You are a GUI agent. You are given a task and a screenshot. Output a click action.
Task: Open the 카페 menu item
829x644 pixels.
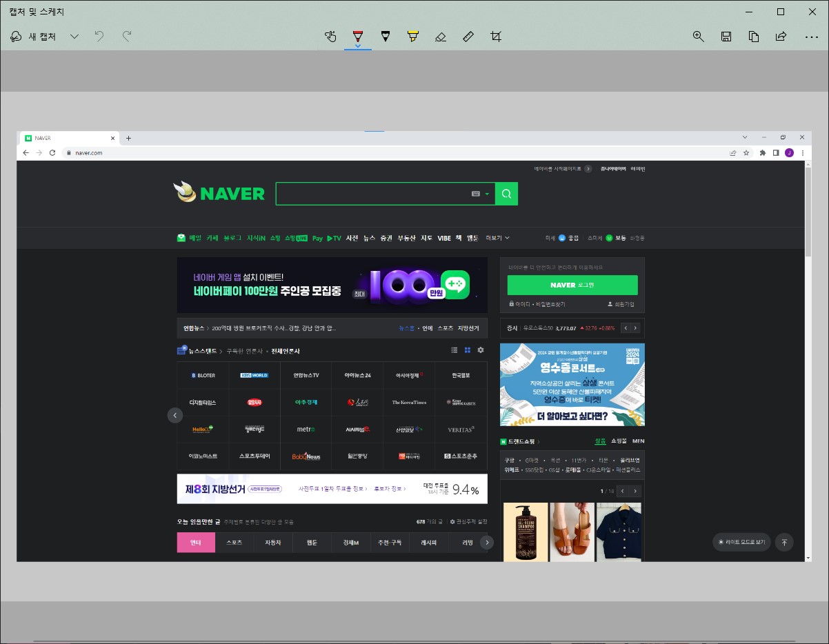[212, 238]
